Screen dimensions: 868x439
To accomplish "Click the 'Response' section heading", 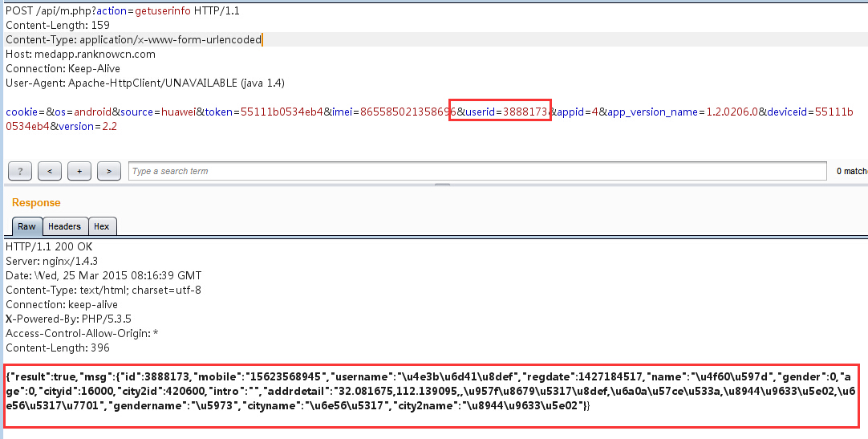I will coord(36,202).
